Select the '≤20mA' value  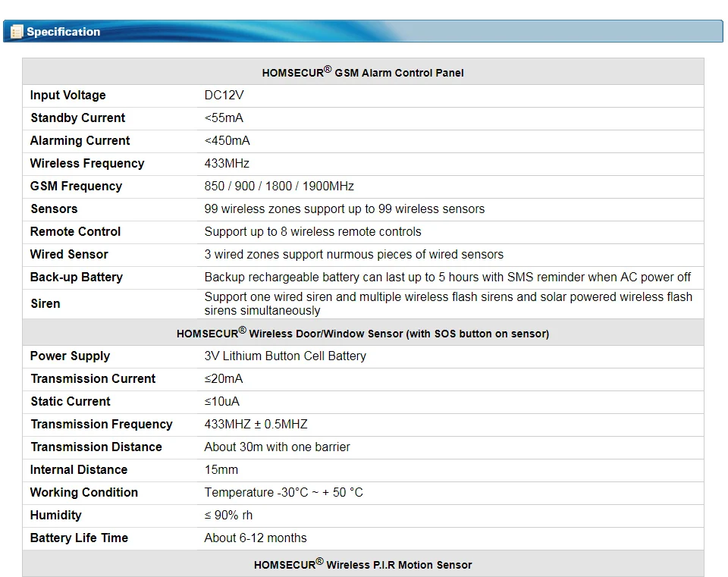[223, 379]
